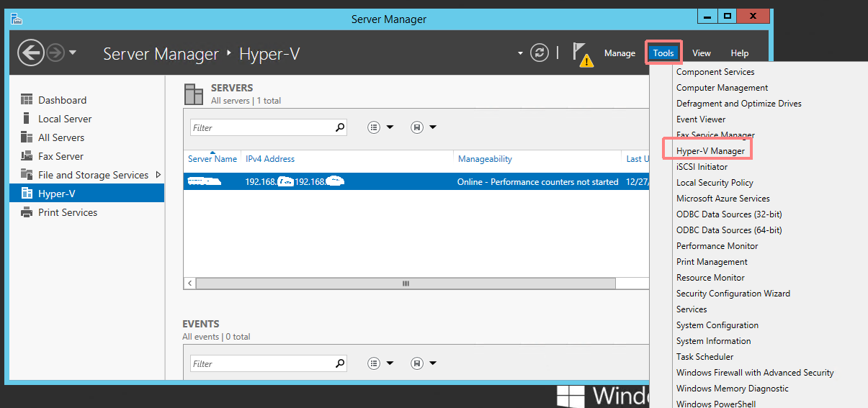Image resolution: width=868 pixels, height=408 pixels.
Task: Open ODBC Data Sources (64-bit)
Action: [x=729, y=230]
